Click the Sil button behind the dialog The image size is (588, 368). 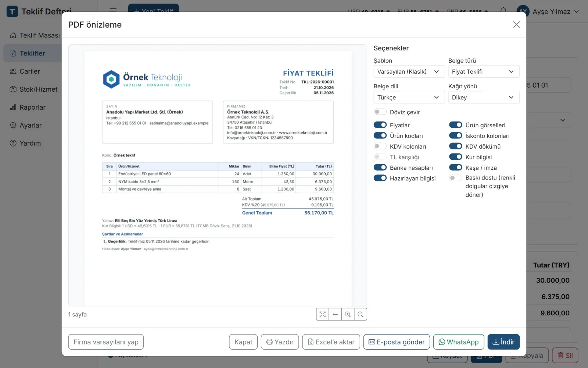565,355
